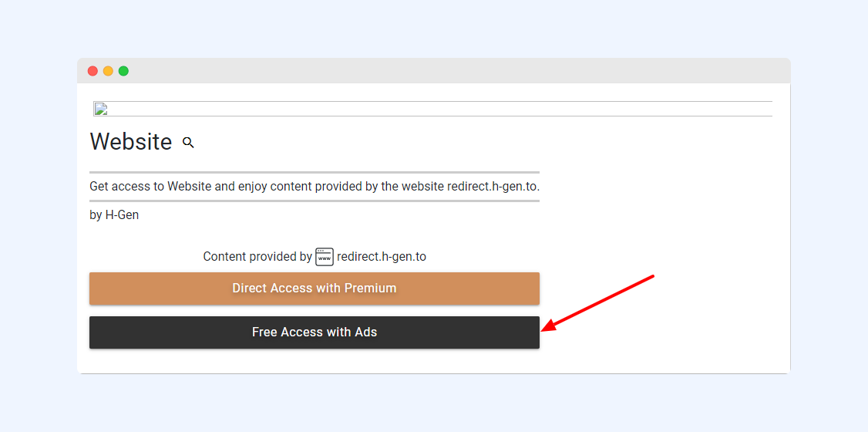The image size is (868, 432).
Task: Click the www browser icon
Action: pos(325,257)
